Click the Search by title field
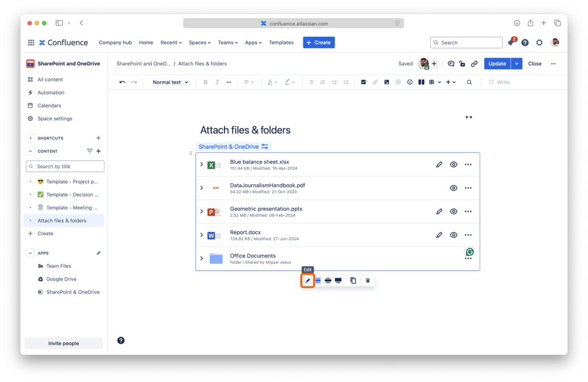 pyautogui.click(x=65, y=166)
